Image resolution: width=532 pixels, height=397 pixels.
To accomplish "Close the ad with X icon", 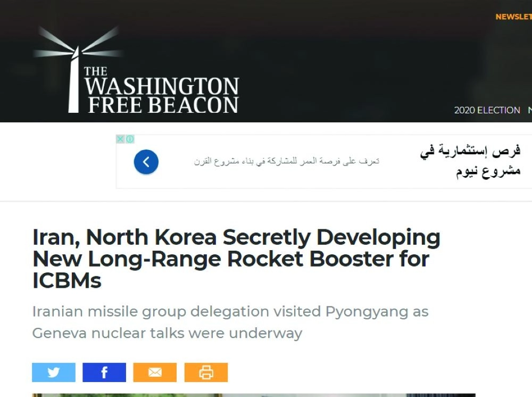I will pyautogui.click(x=120, y=139).
